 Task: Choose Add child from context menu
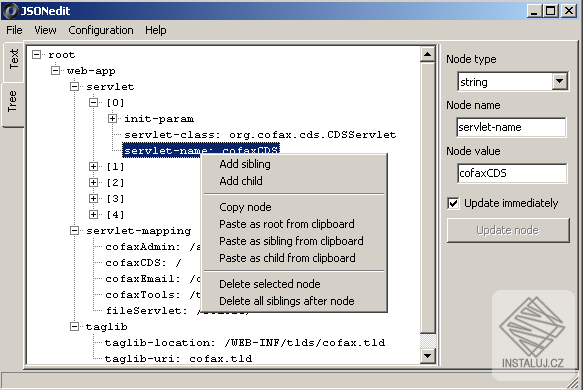click(x=294, y=181)
